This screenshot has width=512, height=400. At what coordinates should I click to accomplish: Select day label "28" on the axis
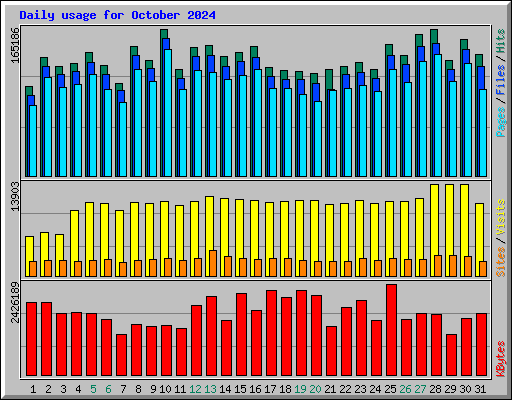(435, 389)
